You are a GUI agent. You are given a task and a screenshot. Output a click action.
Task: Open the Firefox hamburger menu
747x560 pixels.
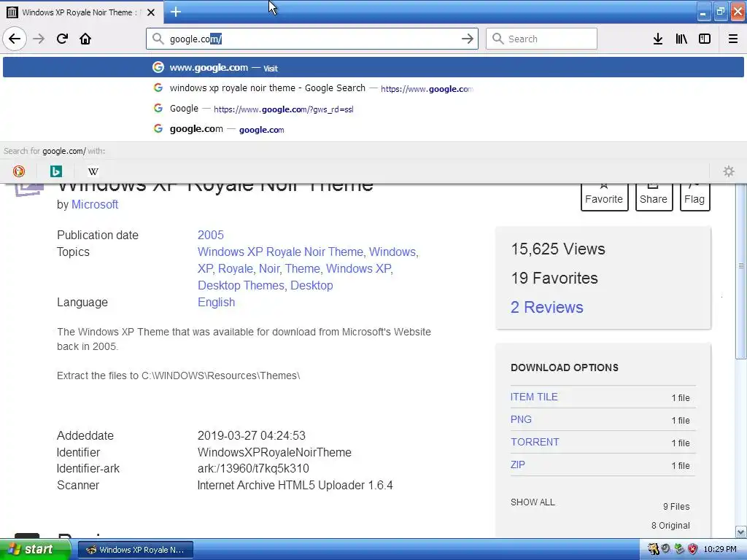click(733, 39)
